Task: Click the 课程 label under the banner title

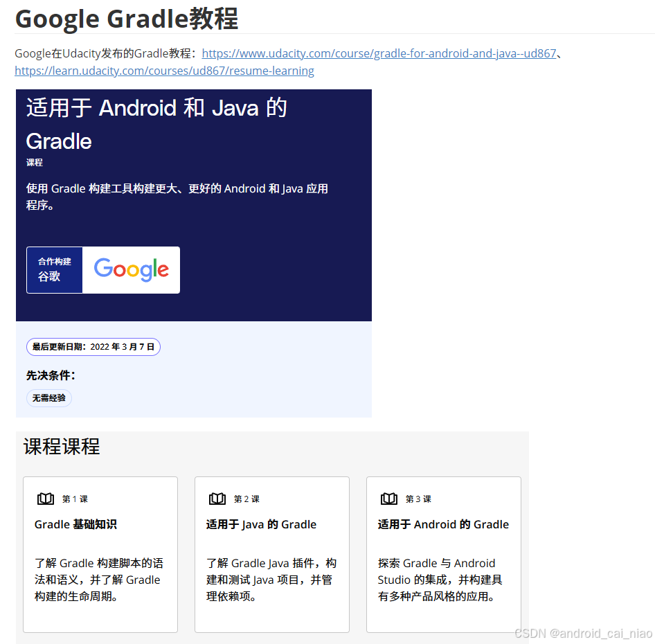Action: 34,162
